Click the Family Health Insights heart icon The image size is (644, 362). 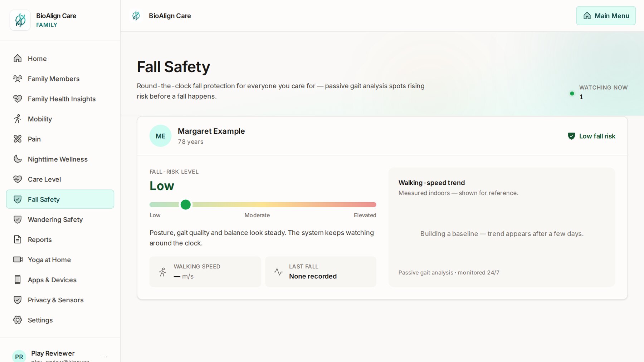point(18,99)
